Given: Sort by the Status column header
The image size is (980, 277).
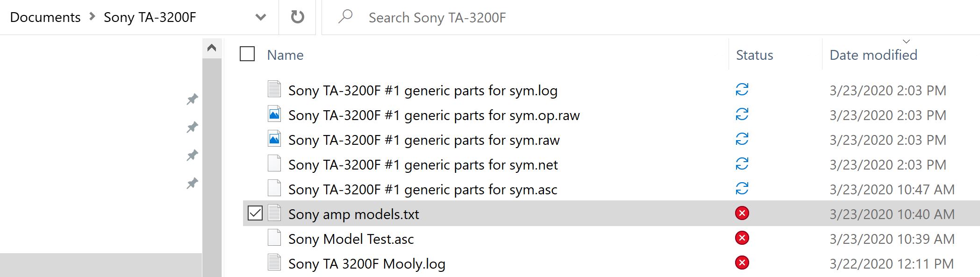Looking at the screenshot, I should coord(754,55).
